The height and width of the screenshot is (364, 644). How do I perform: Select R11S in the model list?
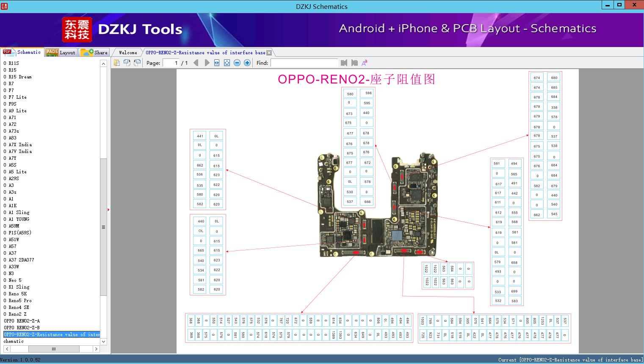[11, 63]
